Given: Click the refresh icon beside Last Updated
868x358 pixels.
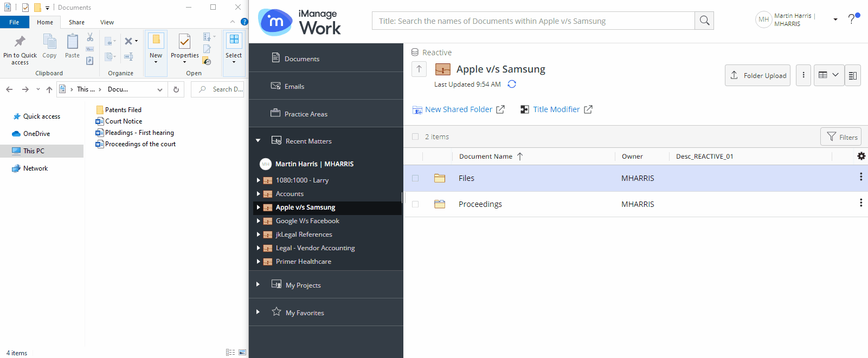Looking at the screenshot, I should pyautogui.click(x=512, y=84).
